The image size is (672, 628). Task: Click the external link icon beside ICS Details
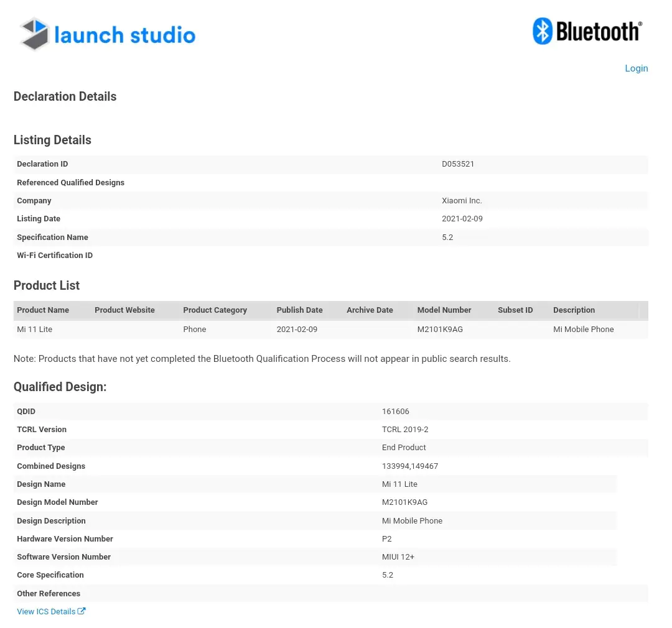tap(82, 611)
